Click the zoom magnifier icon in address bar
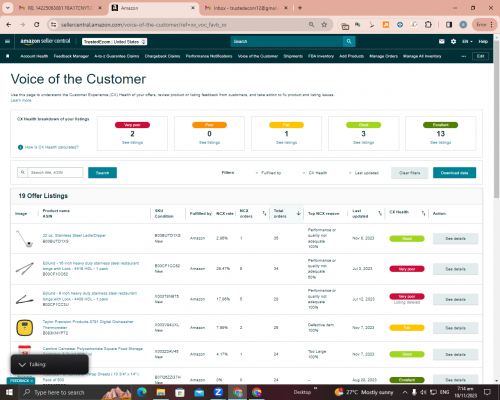The width and height of the screenshot is (500, 400). tap(311, 25)
